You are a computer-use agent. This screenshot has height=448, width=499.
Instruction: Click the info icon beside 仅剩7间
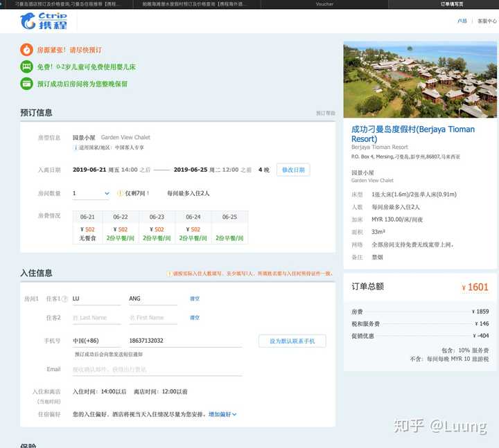[120, 193]
